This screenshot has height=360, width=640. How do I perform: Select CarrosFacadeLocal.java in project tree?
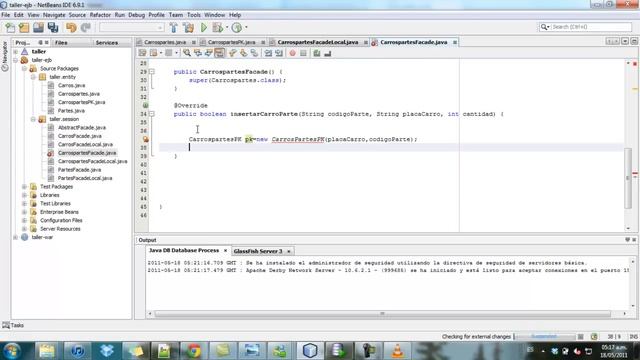[x=85, y=144]
